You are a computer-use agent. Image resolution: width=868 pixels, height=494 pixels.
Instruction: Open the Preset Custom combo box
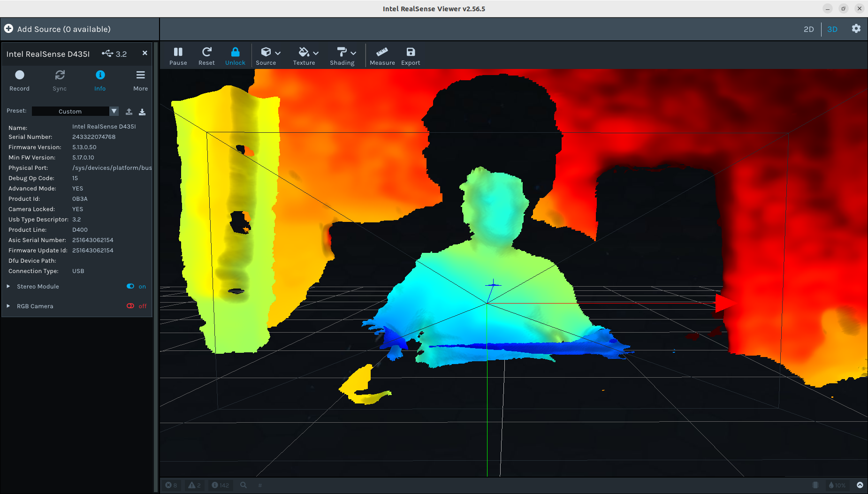[x=75, y=111]
